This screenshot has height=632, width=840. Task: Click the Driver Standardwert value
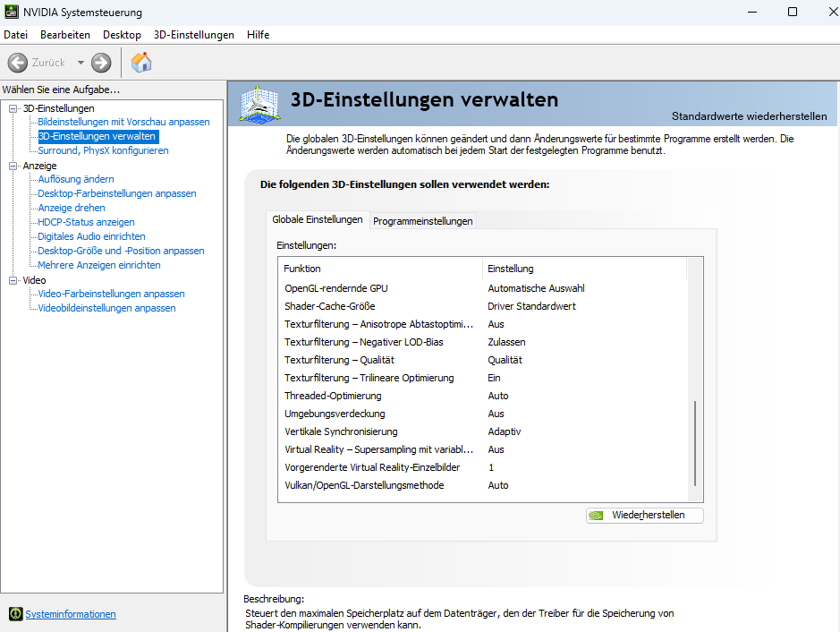[x=531, y=306]
